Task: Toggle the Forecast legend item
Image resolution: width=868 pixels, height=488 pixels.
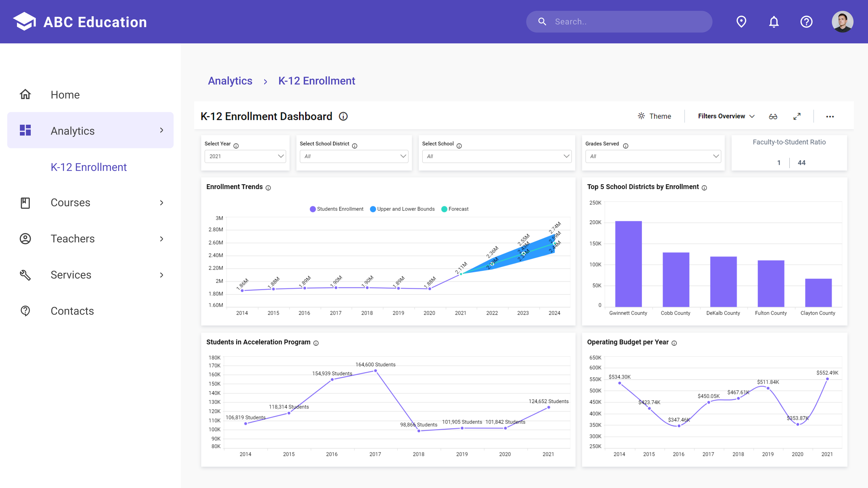Action: [455, 209]
